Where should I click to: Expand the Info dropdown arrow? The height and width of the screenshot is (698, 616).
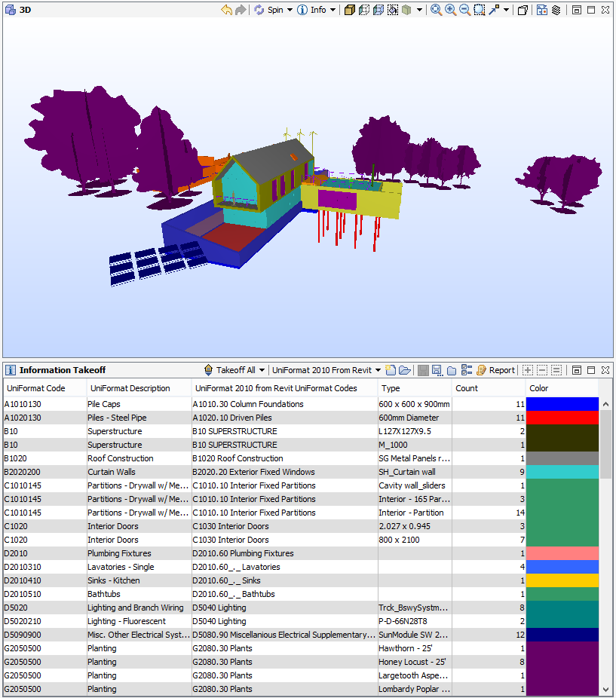pyautogui.click(x=333, y=10)
